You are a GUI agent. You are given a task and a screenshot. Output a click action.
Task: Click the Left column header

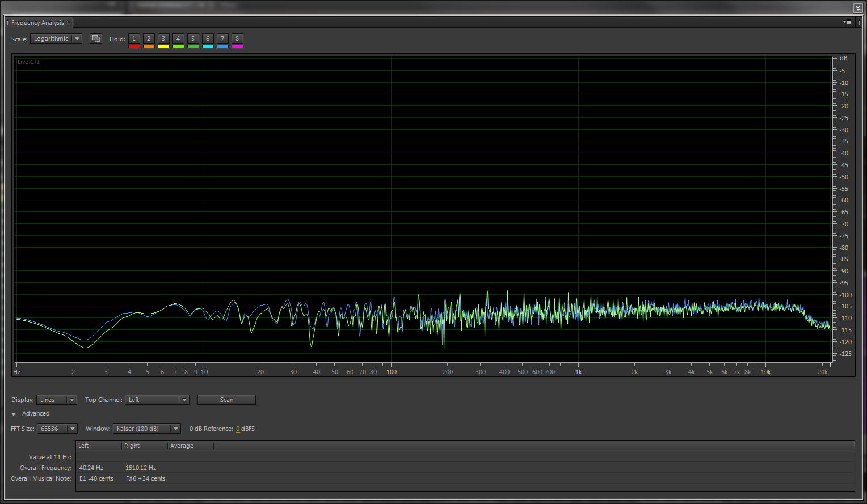(99, 446)
